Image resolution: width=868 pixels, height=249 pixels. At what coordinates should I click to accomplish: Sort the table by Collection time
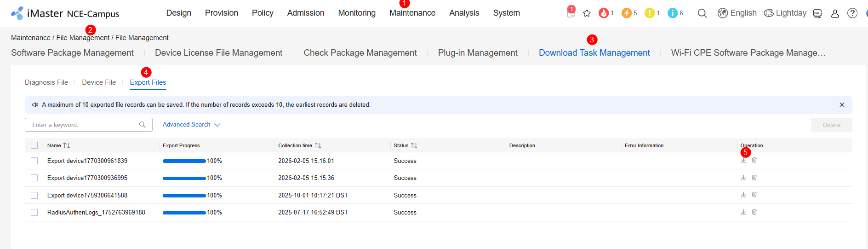318,145
